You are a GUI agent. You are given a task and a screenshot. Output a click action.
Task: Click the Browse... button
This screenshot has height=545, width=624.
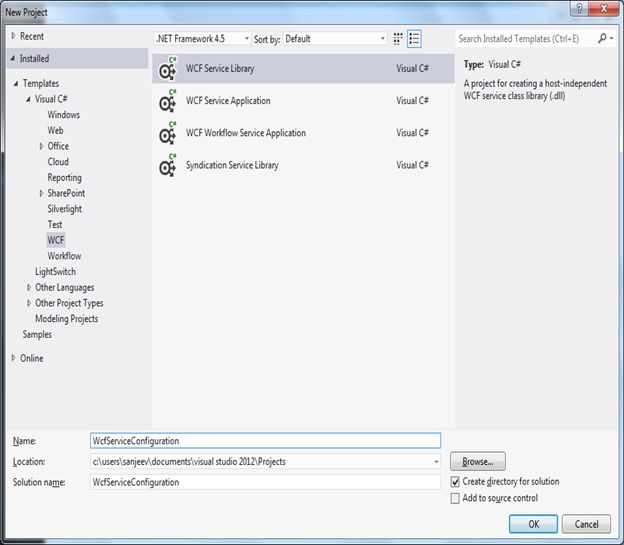(478, 461)
